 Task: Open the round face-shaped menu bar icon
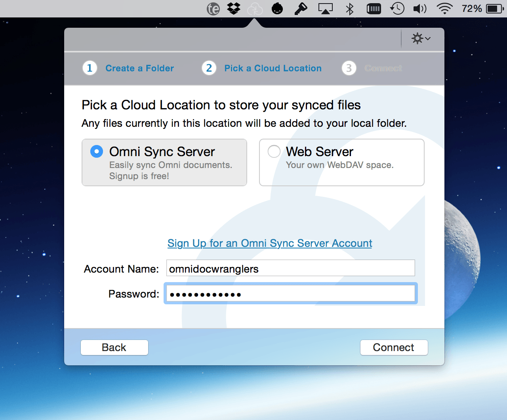277,9
